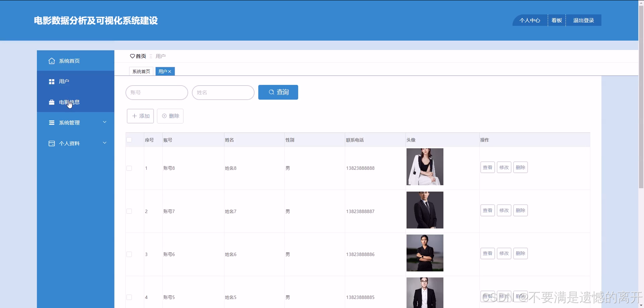Expand the 个人资料 submenu chevron
The image size is (644, 308).
(x=105, y=143)
